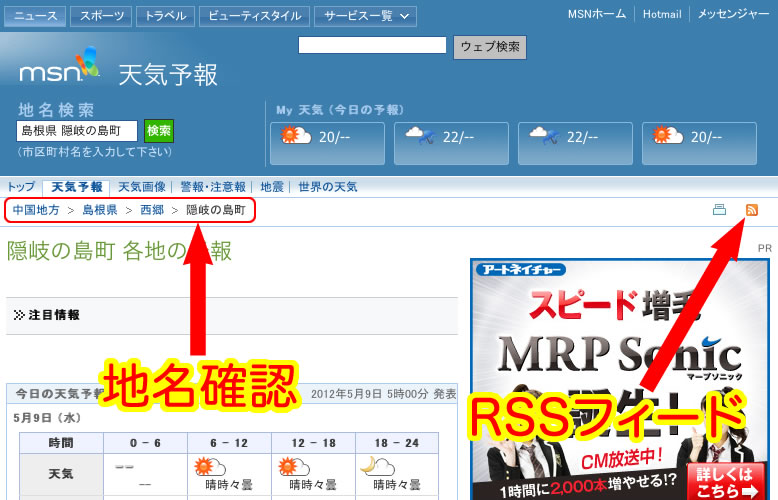This screenshot has width=778, height=500.
Task: Click the ウェブ検索 button
Action: tap(490, 47)
